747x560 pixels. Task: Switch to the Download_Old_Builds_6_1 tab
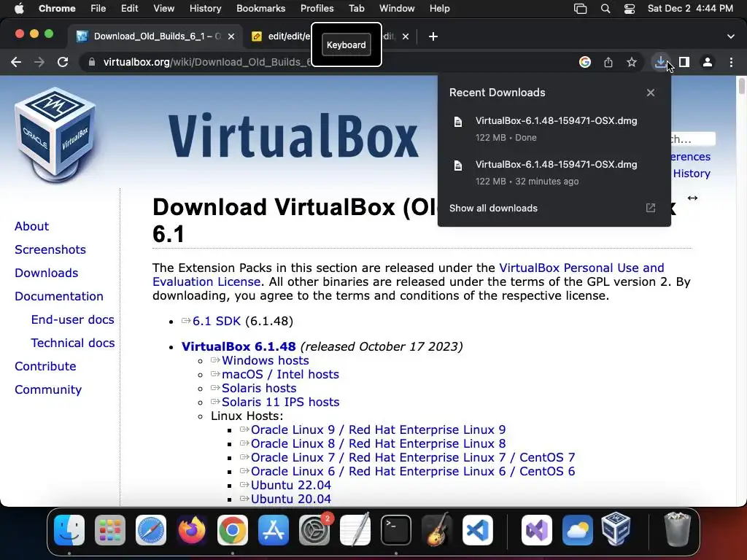click(x=155, y=36)
